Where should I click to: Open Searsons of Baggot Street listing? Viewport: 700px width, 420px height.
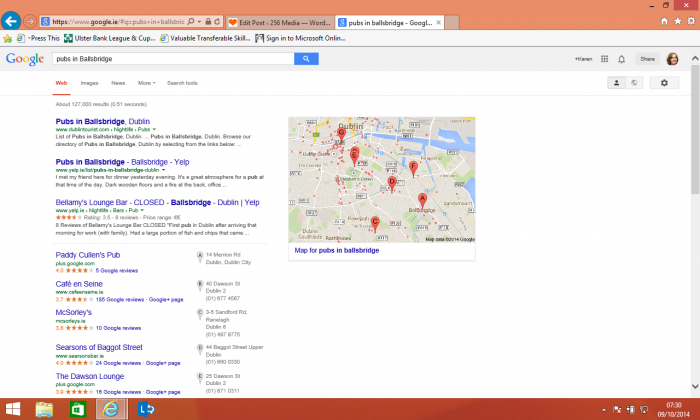click(99, 347)
